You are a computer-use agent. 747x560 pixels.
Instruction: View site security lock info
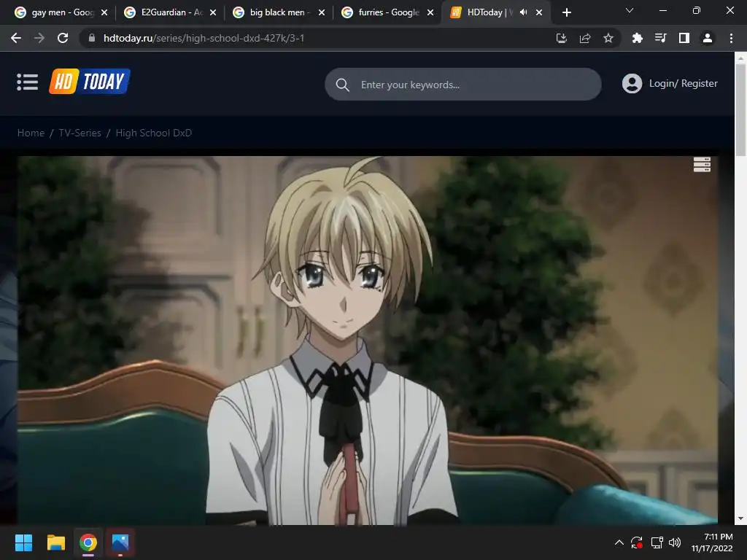pos(92,38)
